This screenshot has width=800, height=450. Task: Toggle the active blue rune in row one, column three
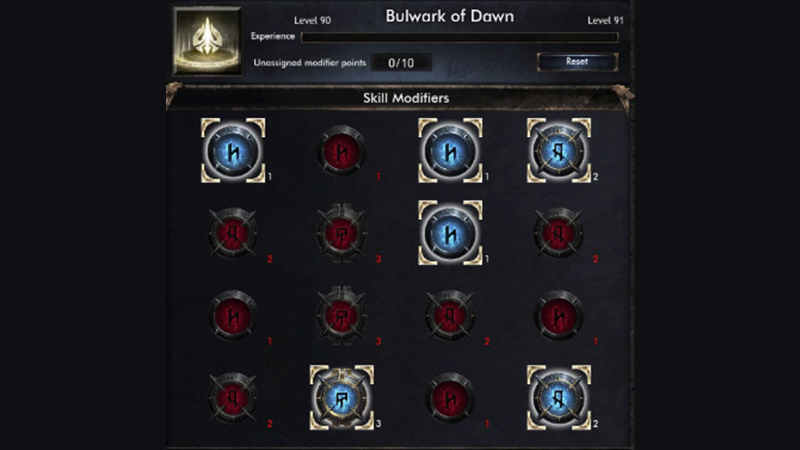pos(451,151)
